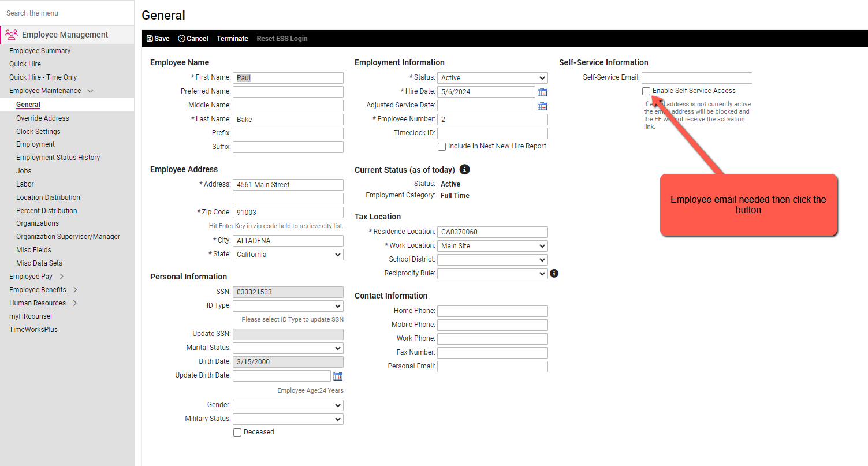Open the Hire Date calendar picker
This screenshot has width=868, height=466.
[542, 91]
